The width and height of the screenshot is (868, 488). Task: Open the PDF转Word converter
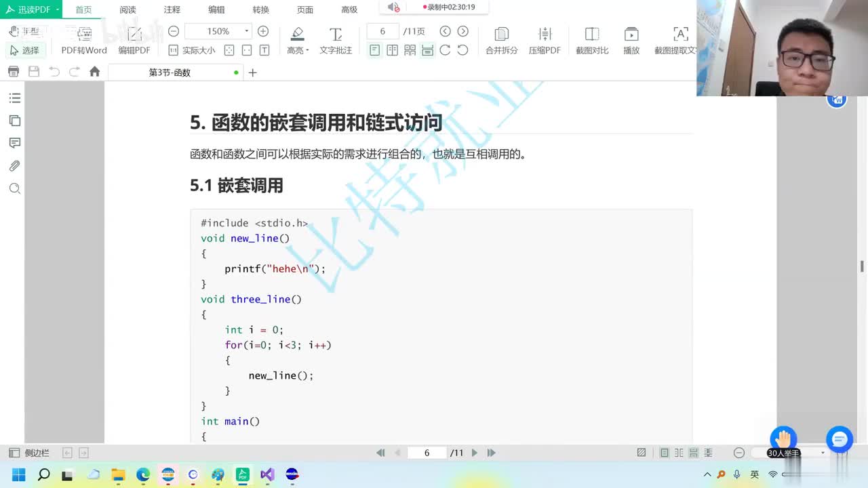click(84, 41)
